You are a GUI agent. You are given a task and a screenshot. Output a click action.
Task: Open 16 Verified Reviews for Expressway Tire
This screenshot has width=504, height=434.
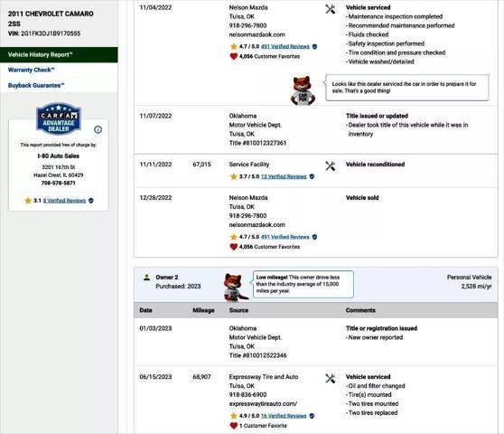[x=284, y=416]
